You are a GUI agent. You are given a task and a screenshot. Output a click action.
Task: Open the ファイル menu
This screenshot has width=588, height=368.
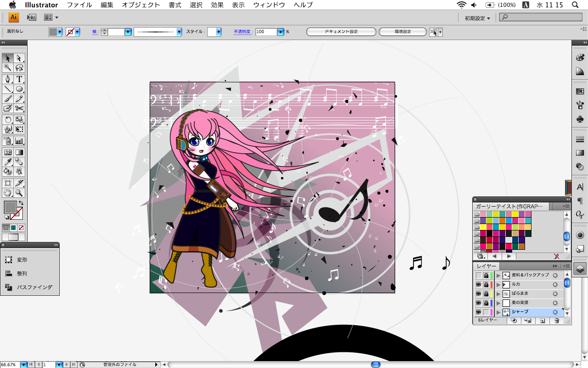click(79, 5)
